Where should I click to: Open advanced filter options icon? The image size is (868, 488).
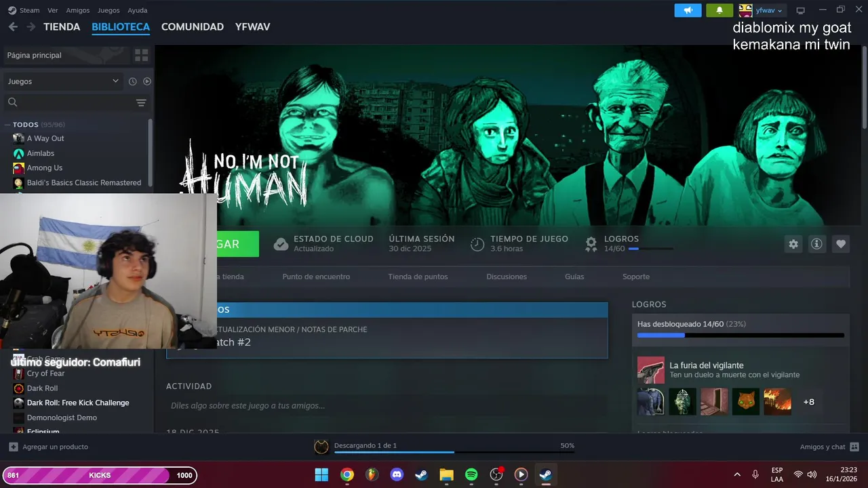coord(141,102)
